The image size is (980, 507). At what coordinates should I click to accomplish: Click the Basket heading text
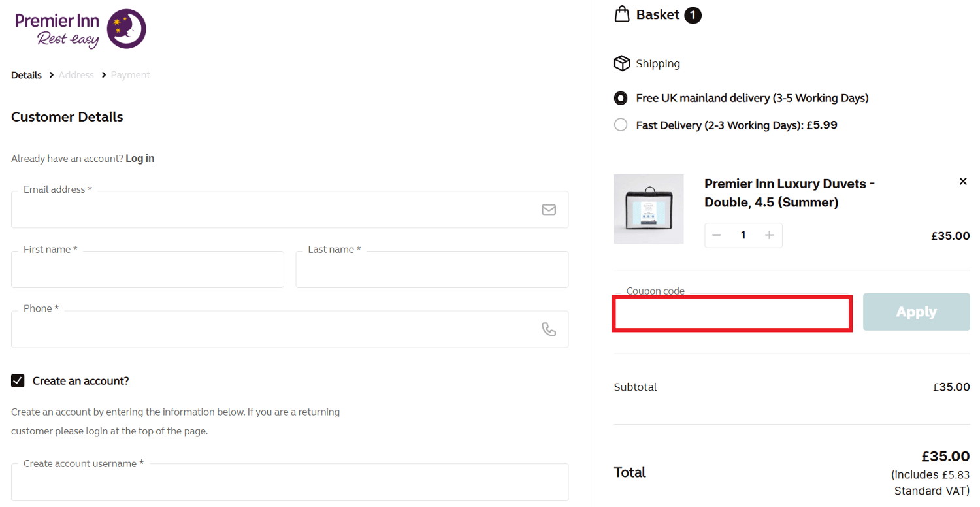658,14
